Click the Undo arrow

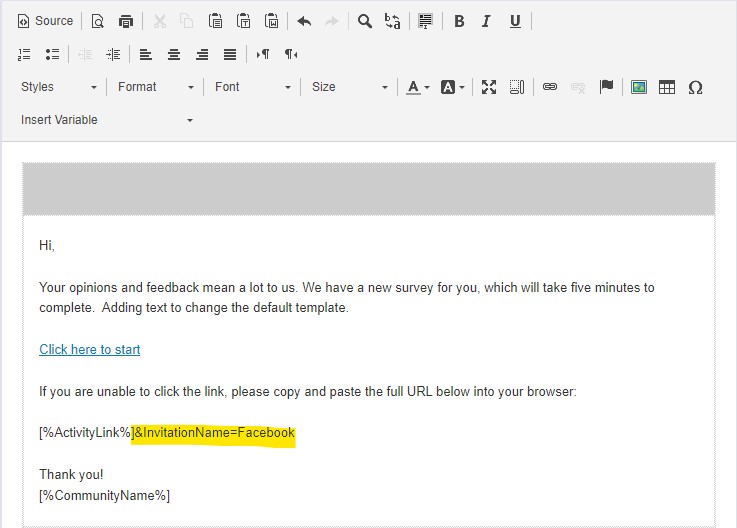pos(304,21)
